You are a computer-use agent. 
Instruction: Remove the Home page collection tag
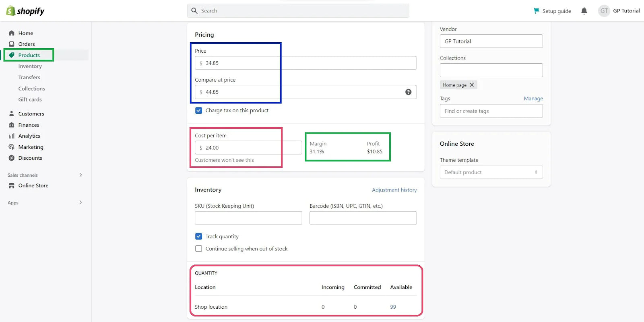(x=472, y=85)
